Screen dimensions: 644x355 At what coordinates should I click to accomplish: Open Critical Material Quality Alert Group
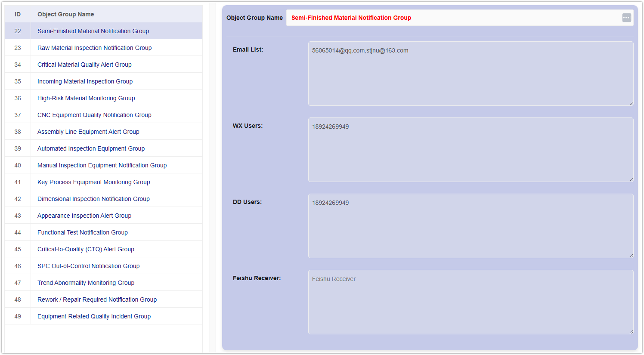[84, 65]
